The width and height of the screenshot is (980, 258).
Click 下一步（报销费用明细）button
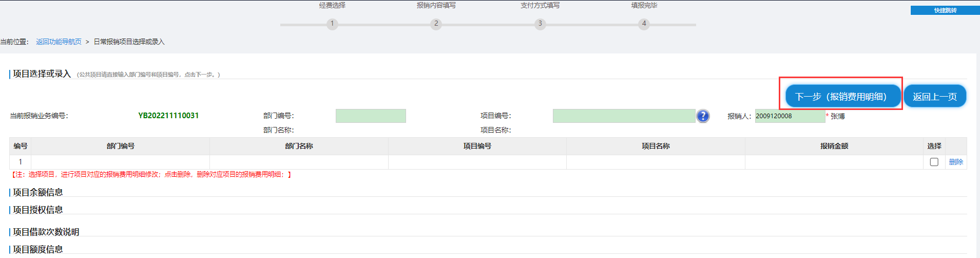(843, 96)
